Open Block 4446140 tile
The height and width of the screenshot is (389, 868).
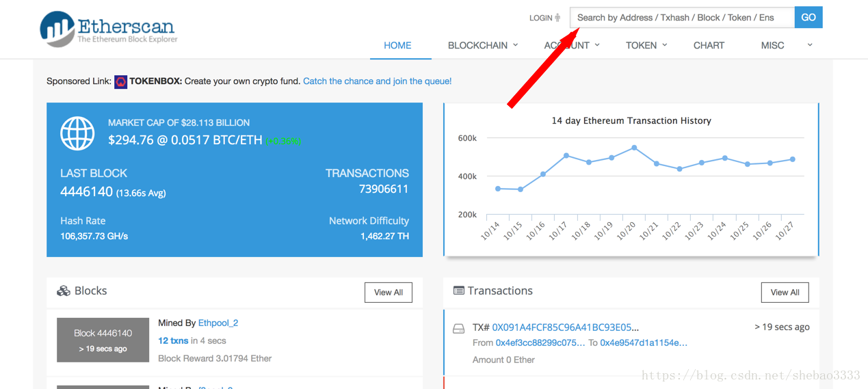pos(103,340)
